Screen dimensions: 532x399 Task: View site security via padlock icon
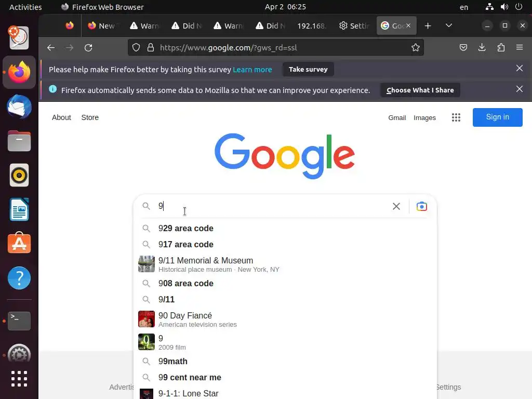pos(151,47)
